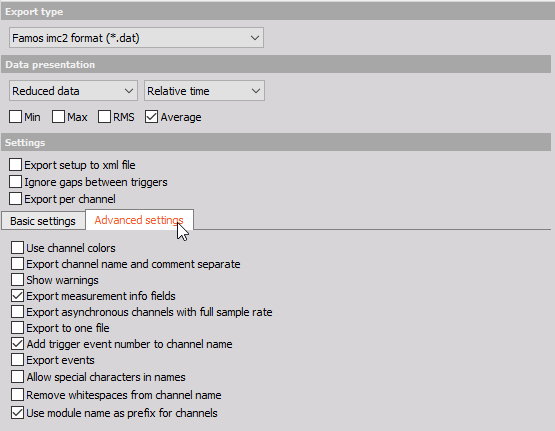The width and height of the screenshot is (555, 431).
Task: Select the Advanced settings tab
Action: (x=139, y=220)
